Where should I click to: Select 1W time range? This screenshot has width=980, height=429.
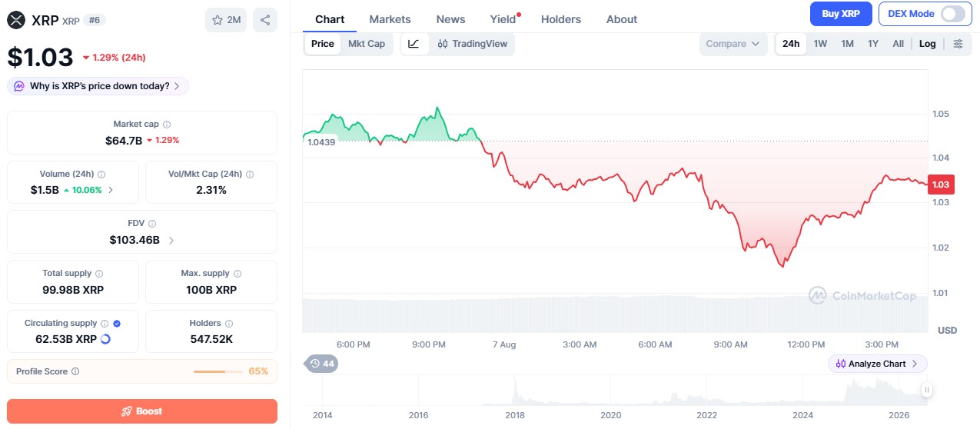click(x=820, y=44)
